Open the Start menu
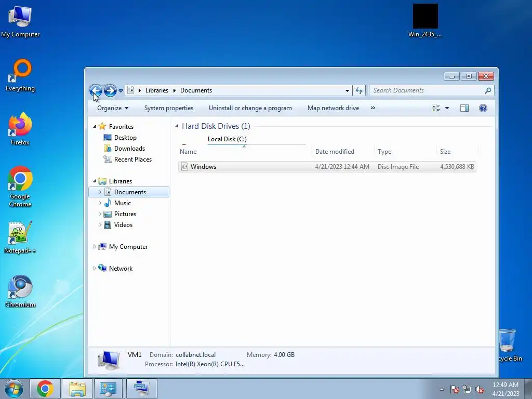The width and height of the screenshot is (532, 399). (x=14, y=389)
